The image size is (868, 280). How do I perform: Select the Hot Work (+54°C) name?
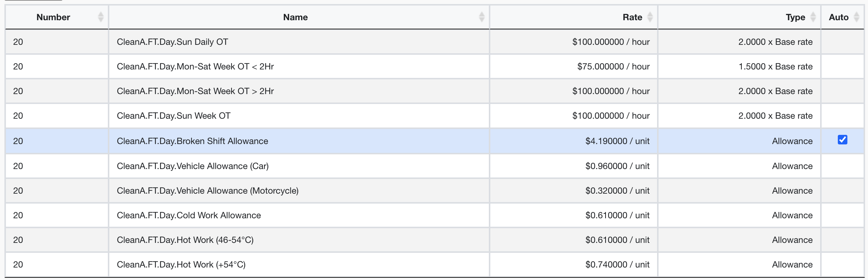coord(181,265)
